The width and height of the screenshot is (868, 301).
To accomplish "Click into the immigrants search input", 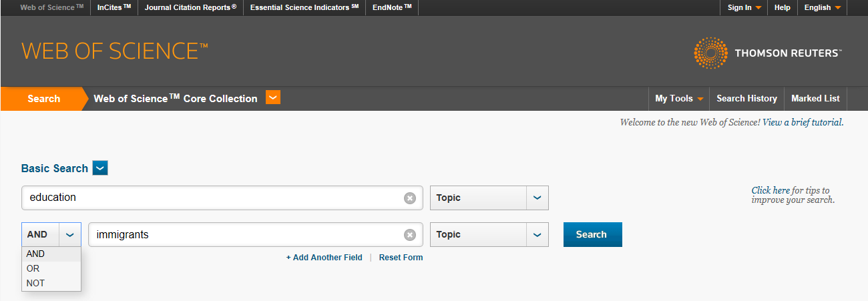I will coord(248,234).
